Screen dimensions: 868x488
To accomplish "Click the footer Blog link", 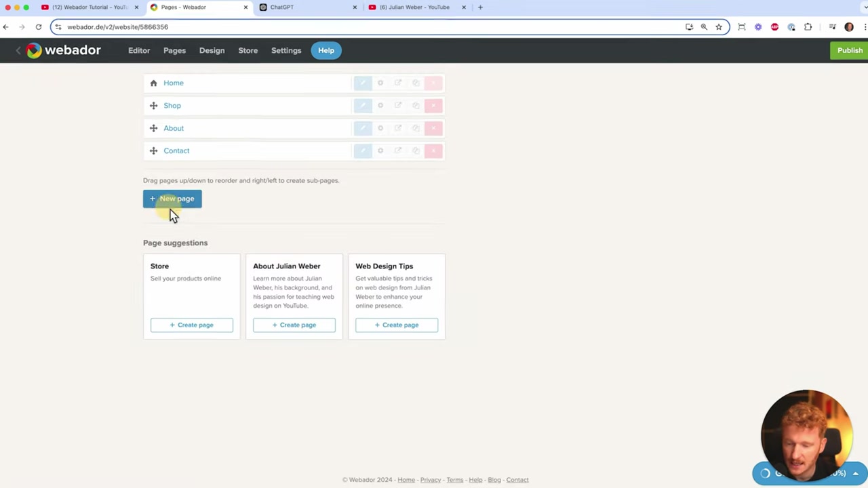I will click(494, 480).
